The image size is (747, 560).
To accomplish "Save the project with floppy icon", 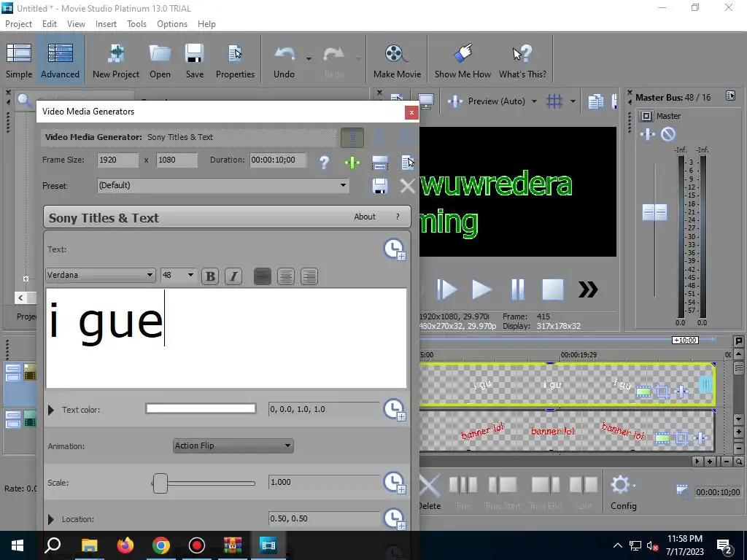I will [194, 61].
